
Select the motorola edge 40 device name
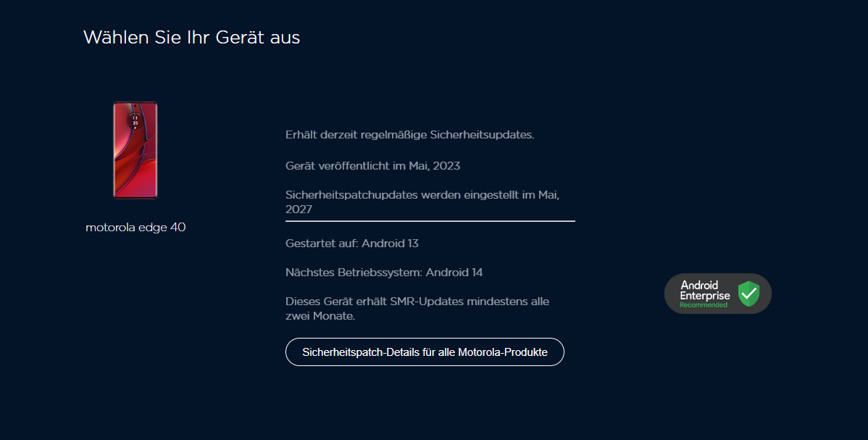point(135,228)
